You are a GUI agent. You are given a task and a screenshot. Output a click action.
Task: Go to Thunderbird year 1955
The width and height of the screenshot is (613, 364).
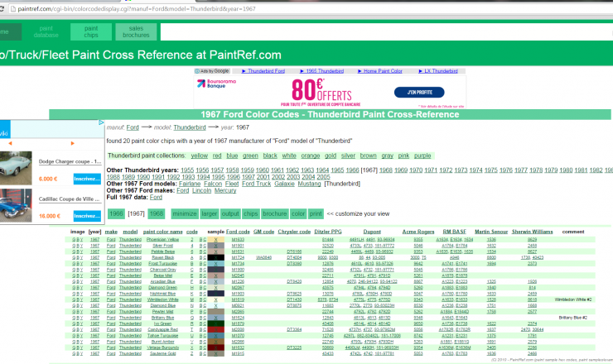(187, 170)
